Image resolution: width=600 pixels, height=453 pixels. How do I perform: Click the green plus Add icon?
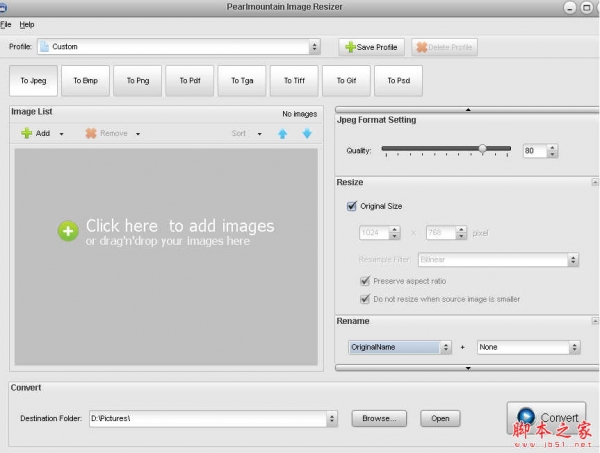click(27, 133)
